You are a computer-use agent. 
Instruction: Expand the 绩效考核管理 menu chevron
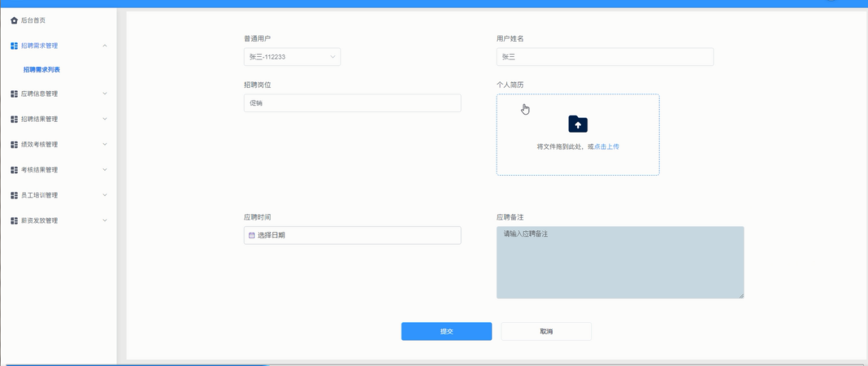[105, 144]
